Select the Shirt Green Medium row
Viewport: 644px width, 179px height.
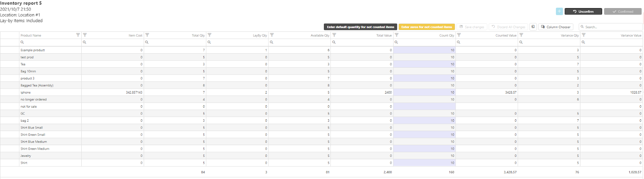pyautogui.click(x=35, y=149)
